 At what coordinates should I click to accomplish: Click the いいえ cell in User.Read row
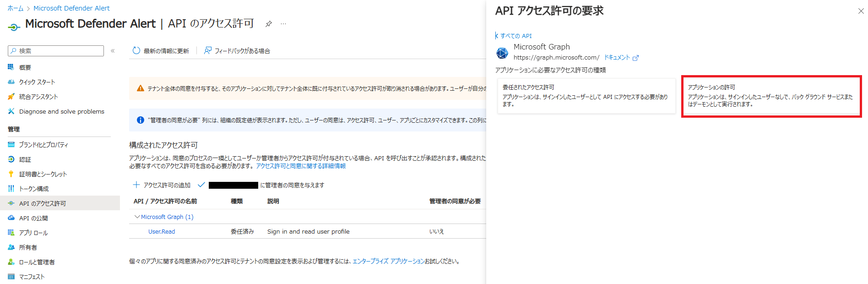(x=436, y=231)
